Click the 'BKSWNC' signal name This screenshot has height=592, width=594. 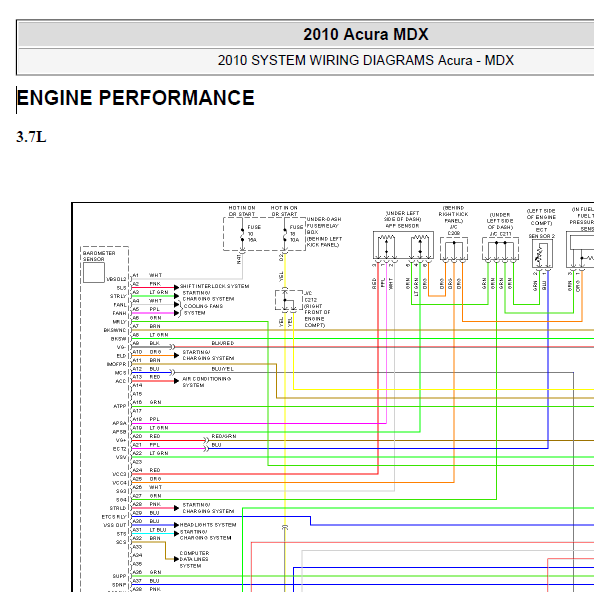click(115, 330)
